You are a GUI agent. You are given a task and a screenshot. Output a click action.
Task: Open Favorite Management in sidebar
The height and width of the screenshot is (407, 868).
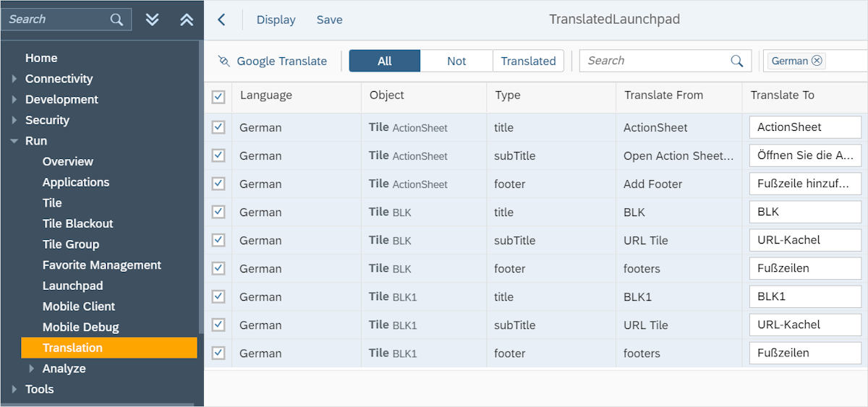[102, 265]
